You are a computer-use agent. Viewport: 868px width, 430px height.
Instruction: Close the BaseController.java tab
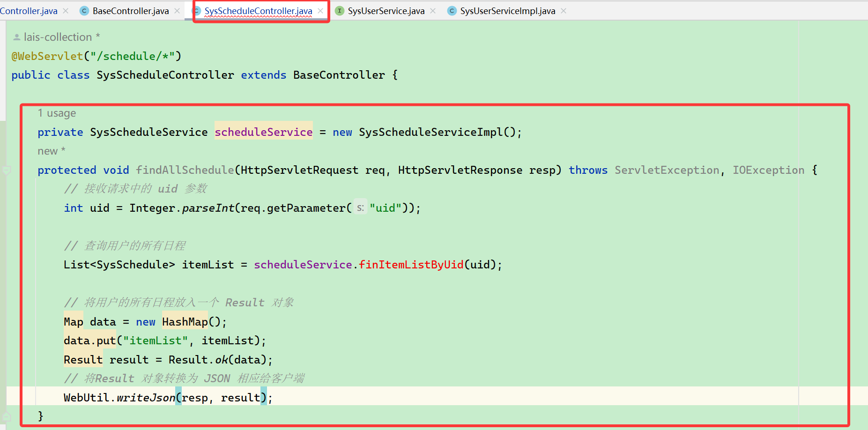tap(177, 11)
